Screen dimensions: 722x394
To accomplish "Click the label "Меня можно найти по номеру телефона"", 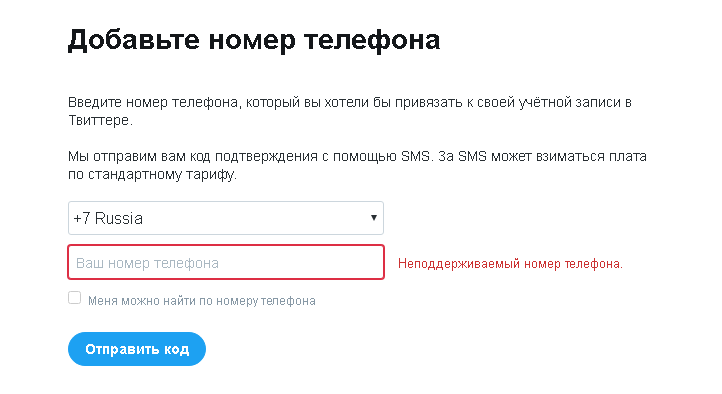I will point(202,301).
